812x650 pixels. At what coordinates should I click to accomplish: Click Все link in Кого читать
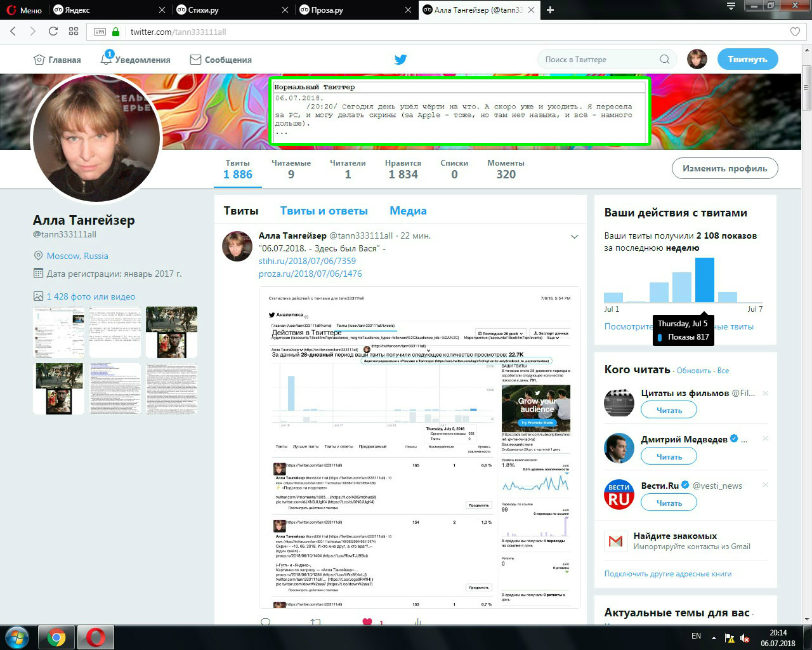click(723, 370)
